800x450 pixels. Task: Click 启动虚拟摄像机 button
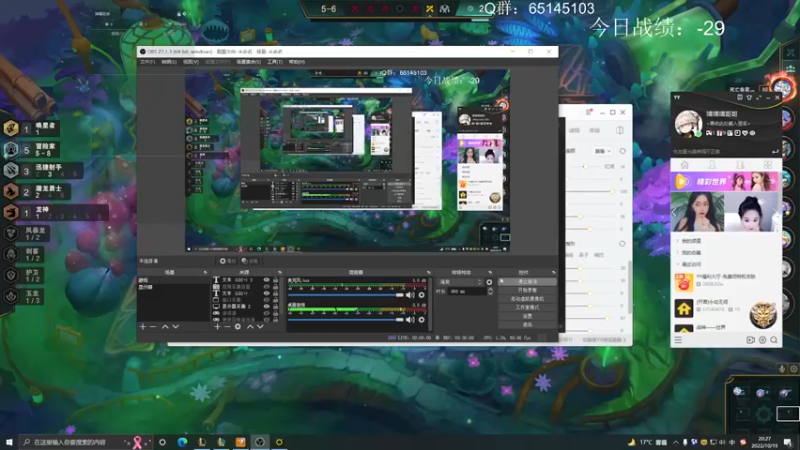coord(527,299)
